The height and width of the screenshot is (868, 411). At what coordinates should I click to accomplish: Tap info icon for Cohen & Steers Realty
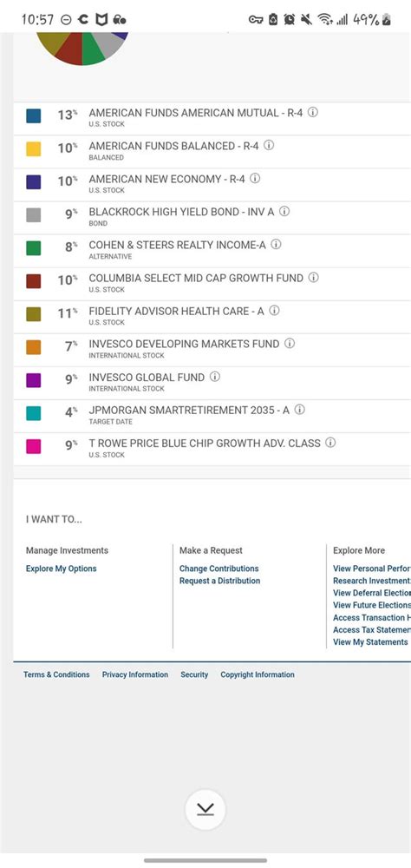tap(276, 244)
